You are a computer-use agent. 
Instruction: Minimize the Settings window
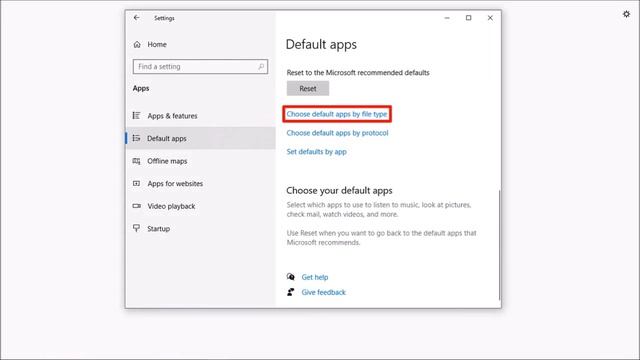pyautogui.click(x=447, y=18)
